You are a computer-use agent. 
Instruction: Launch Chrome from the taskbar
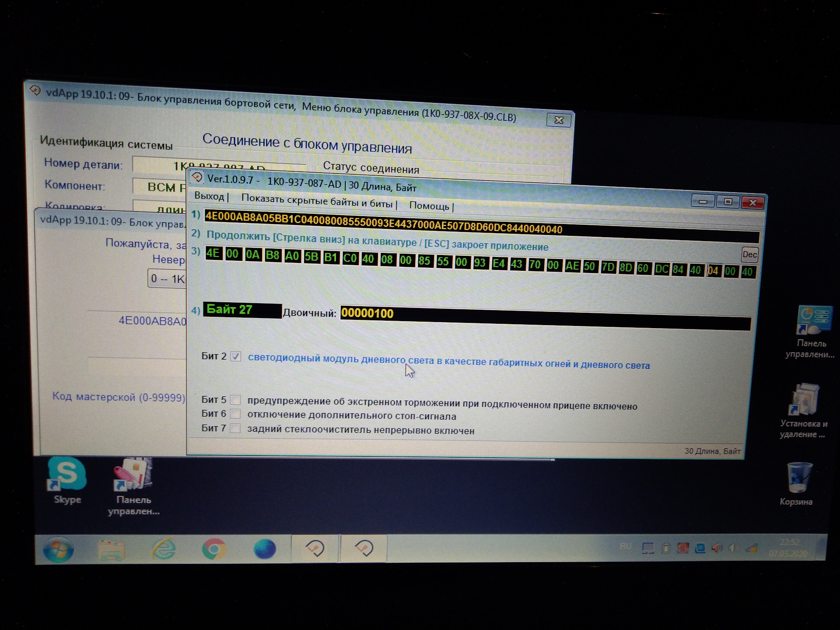click(x=214, y=549)
